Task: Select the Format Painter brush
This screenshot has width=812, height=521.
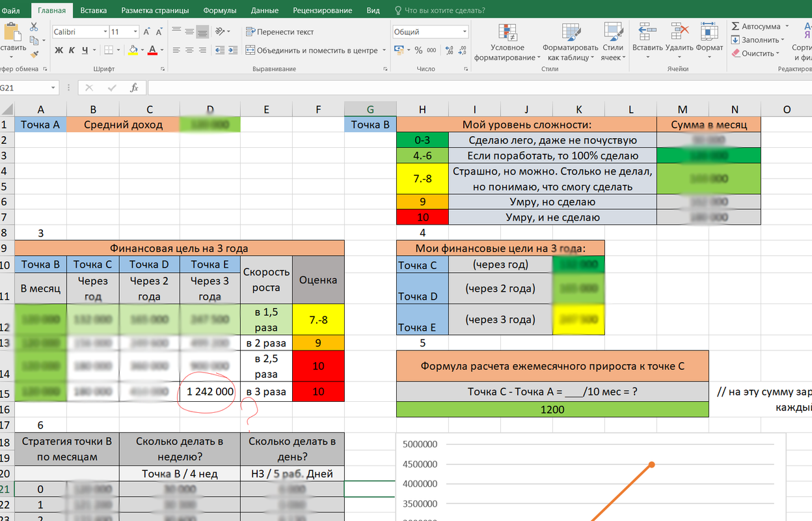Action: pyautogui.click(x=34, y=55)
